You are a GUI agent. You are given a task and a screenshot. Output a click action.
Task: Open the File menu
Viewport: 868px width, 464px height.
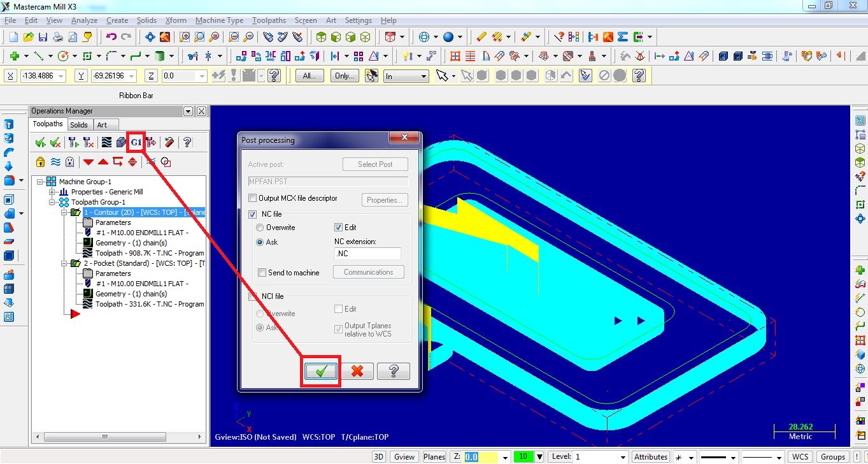click(x=10, y=20)
